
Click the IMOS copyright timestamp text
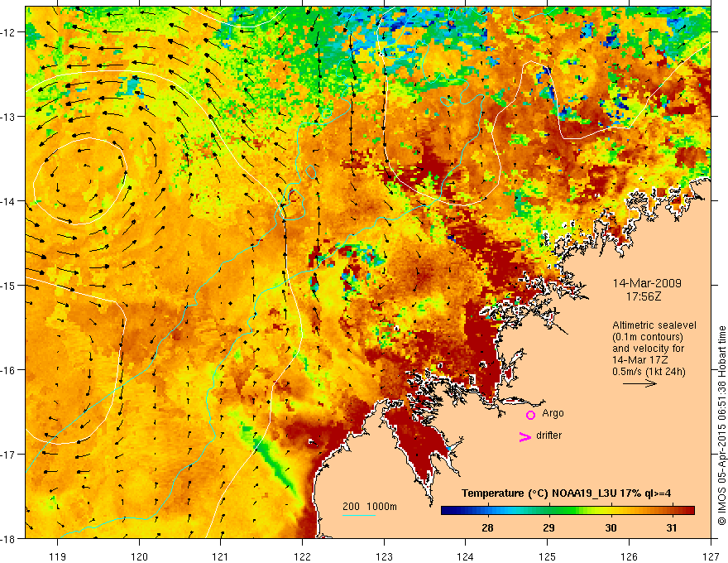(721, 424)
